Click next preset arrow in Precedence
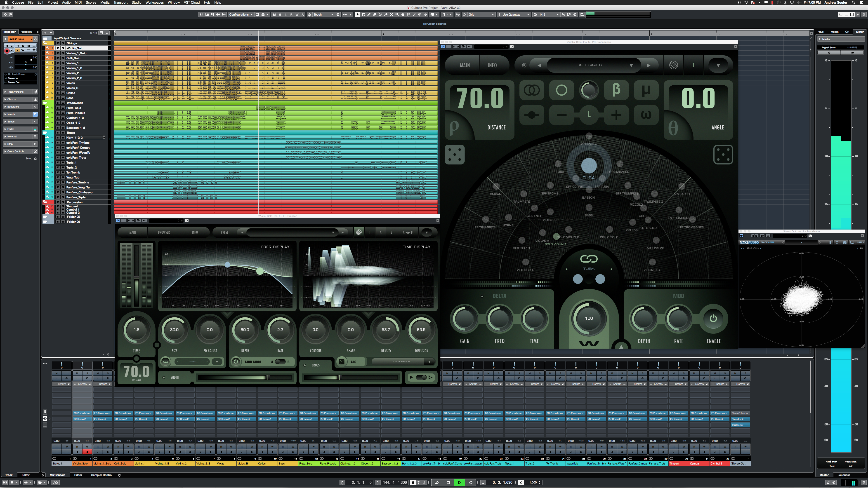The width and height of the screenshot is (868, 488). [x=649, y=65]
